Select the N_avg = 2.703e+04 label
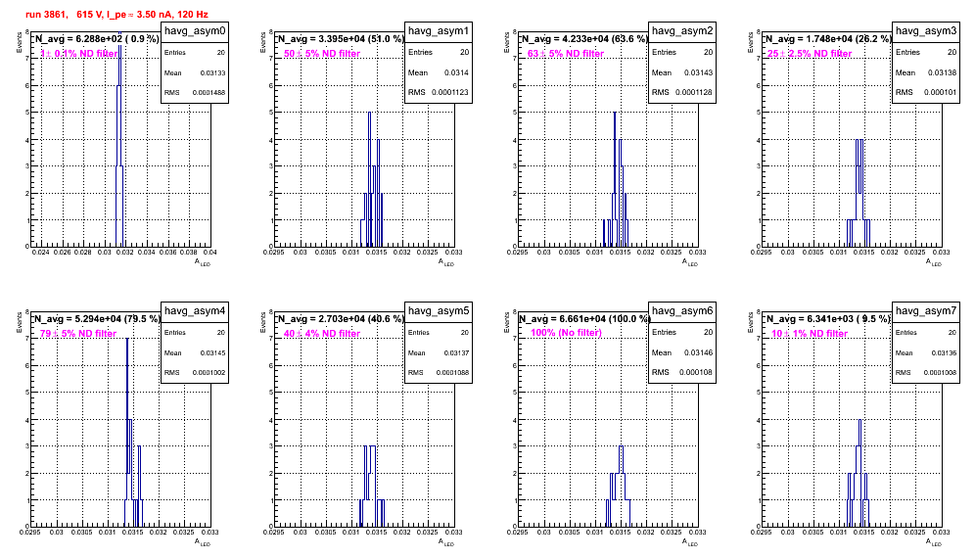This screenshot has height=560, width=975. (341, 318)
